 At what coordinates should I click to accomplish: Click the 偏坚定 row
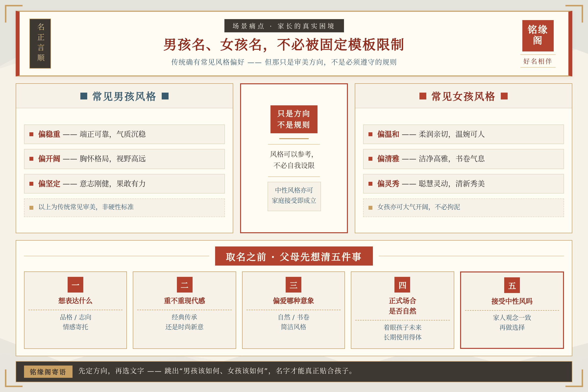point(124,184)
